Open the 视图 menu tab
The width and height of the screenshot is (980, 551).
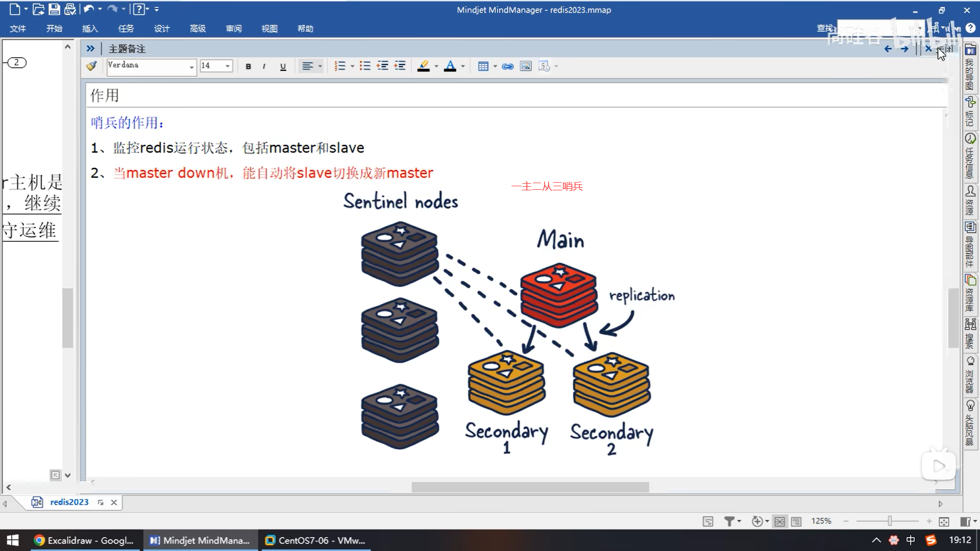pyautogui.click(x=269, y=29)
